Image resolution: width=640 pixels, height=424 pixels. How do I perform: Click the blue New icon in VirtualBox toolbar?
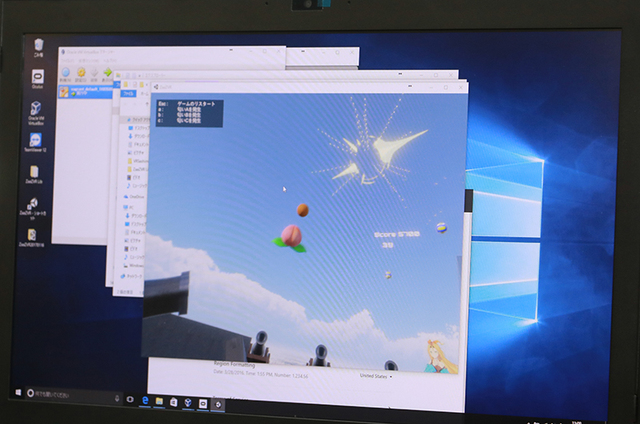[65, 75]
